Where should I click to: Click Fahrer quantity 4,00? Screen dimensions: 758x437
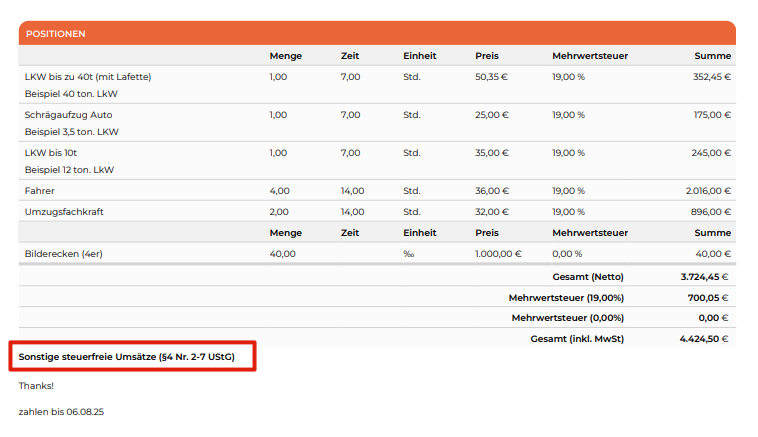point(279,191)
